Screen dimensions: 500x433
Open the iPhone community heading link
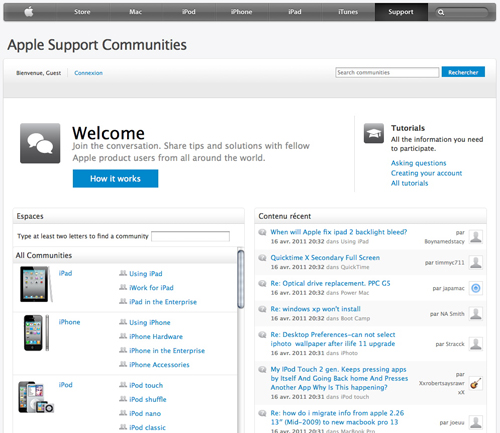coord(69,322)
